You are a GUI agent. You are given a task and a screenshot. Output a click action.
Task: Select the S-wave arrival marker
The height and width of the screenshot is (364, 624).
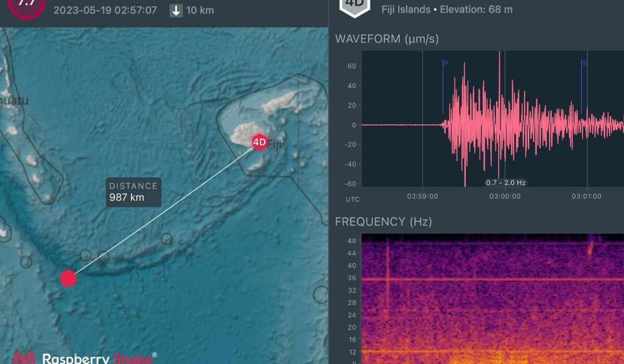(x=584, y=63)
